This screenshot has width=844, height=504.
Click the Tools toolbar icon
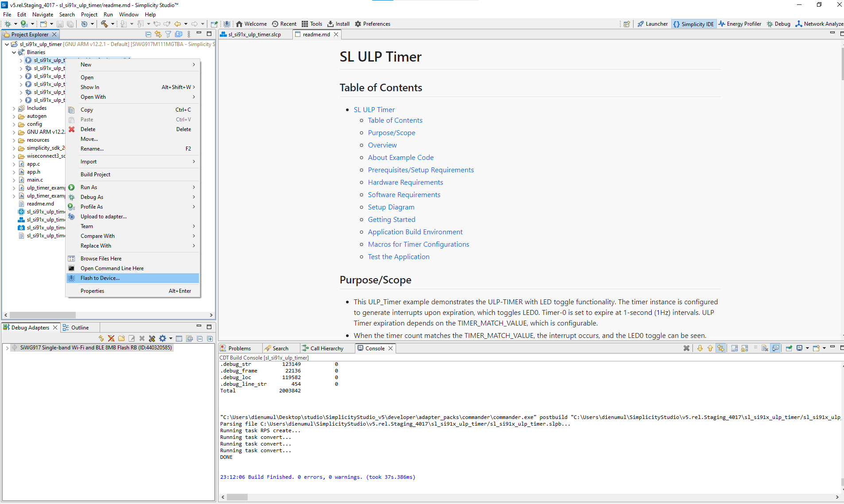click(312, 24)
